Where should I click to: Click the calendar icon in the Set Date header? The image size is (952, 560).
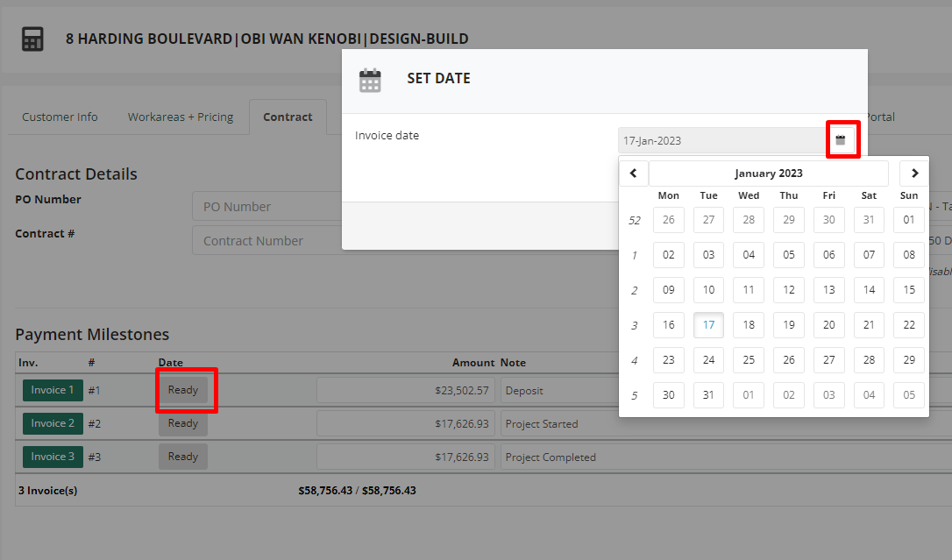pos(370,79)
